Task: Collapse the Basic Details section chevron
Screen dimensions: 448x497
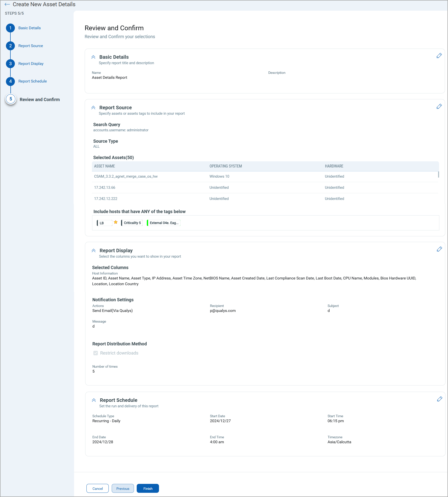Action: [93, 57]
